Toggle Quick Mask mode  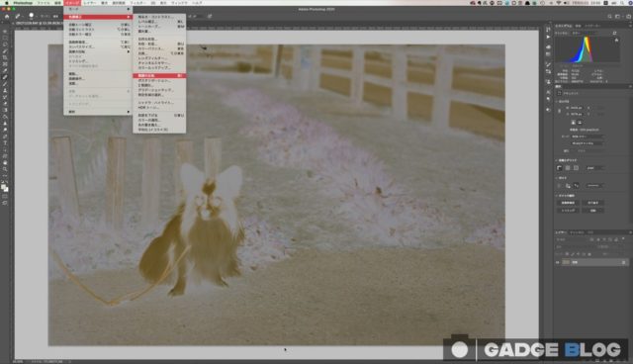pyautogui.click(x=5, y=195)
